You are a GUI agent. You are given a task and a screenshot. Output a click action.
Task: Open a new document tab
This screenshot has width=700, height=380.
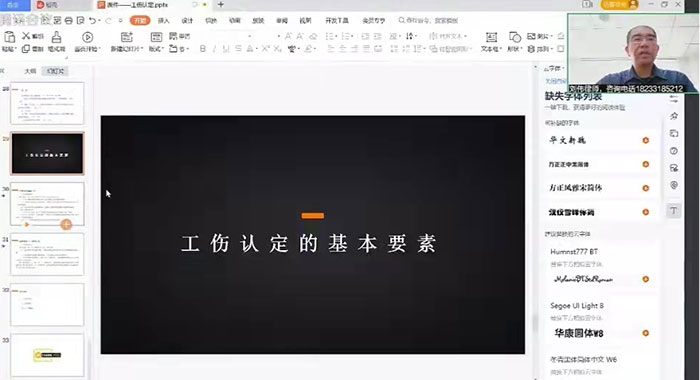pos(221,4)
